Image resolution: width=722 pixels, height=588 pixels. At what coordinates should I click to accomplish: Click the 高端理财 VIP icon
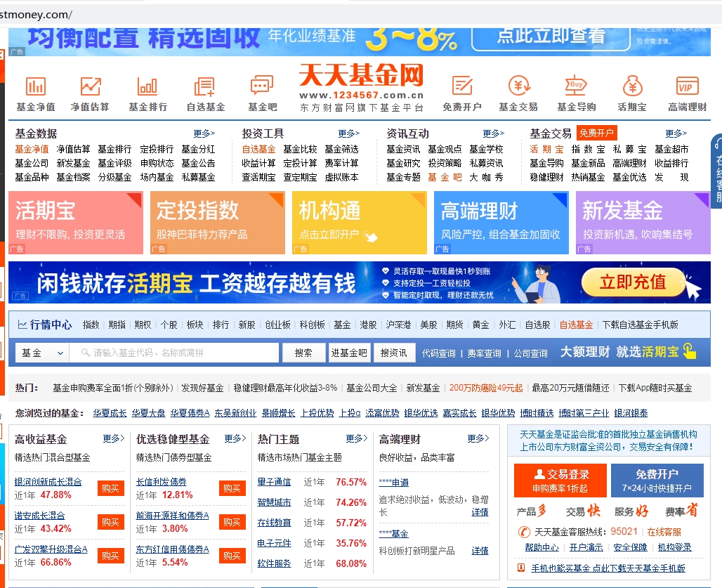(688, 86)
